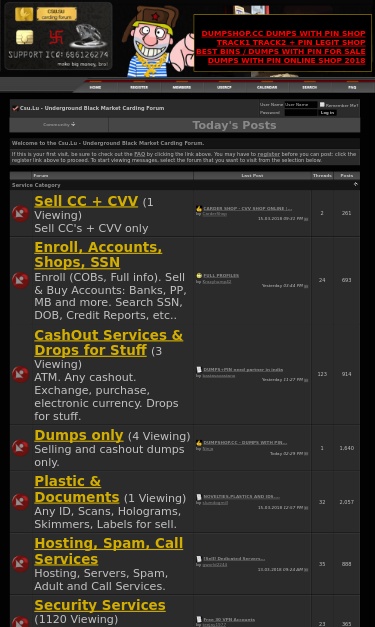The height and width of the screenshot is (627, 375).
Task: Click the forum status icon beside CashOut Services
Action: click(20, 374)
